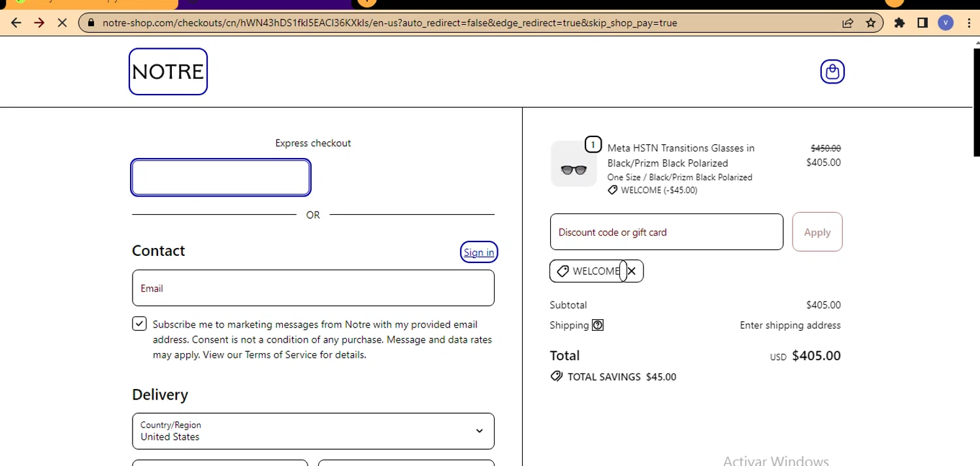This screenshot has height=466, width=980.
Task: Expand the Country/Region dropdown
Action: click(x=313, y=431)
